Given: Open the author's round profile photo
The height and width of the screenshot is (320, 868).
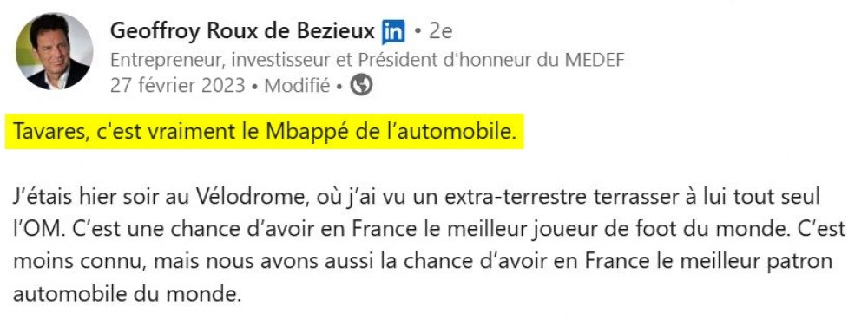Looking at the screenshot, I should pos(54,51).
